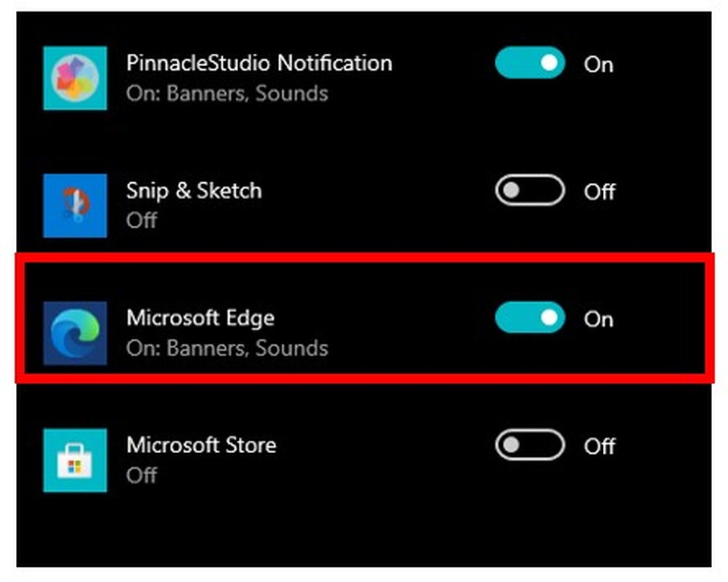Screen dimensions: 728x582
Task: Turn off PinnacleStudio Notification toggle
Action: 529,64
